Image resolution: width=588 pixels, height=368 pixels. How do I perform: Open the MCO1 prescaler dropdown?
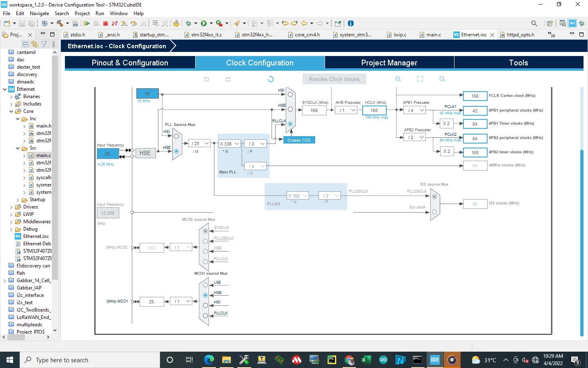tap(181, 301)
